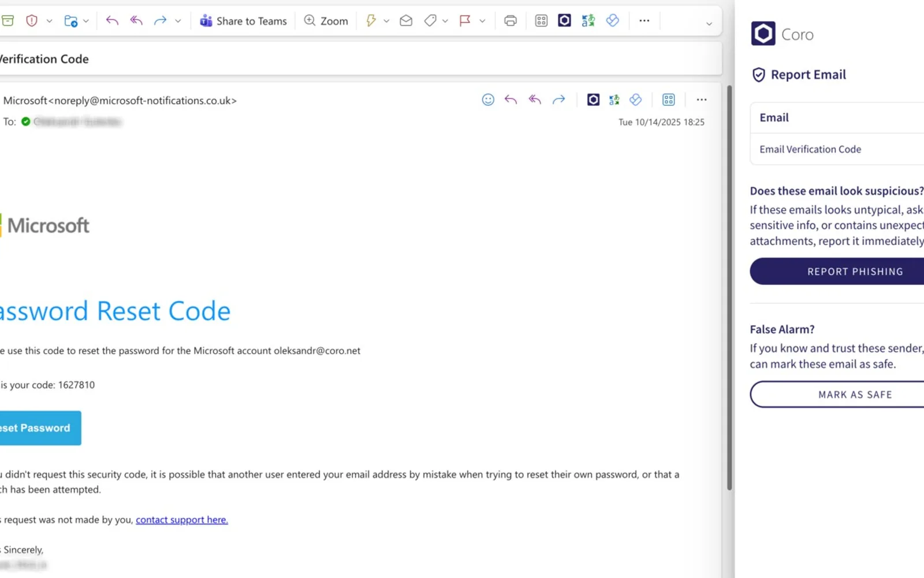Click Reply All in the message header

(535, 99)
